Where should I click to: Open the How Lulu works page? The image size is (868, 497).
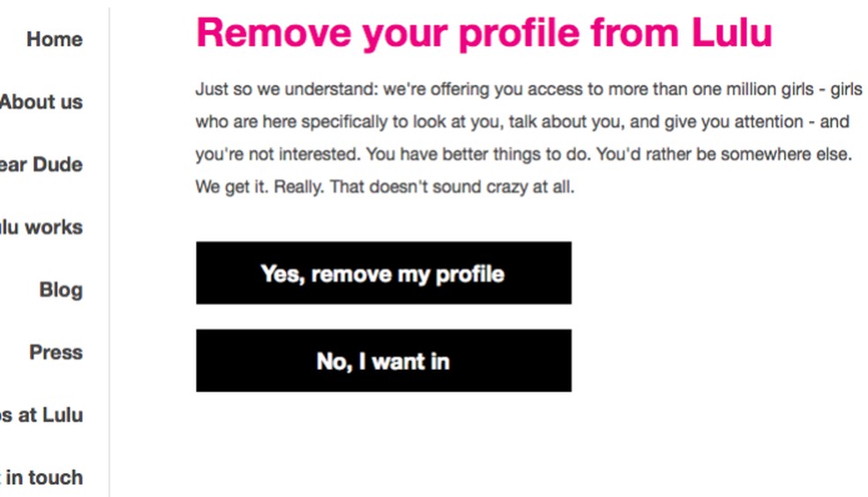(41, 227)
